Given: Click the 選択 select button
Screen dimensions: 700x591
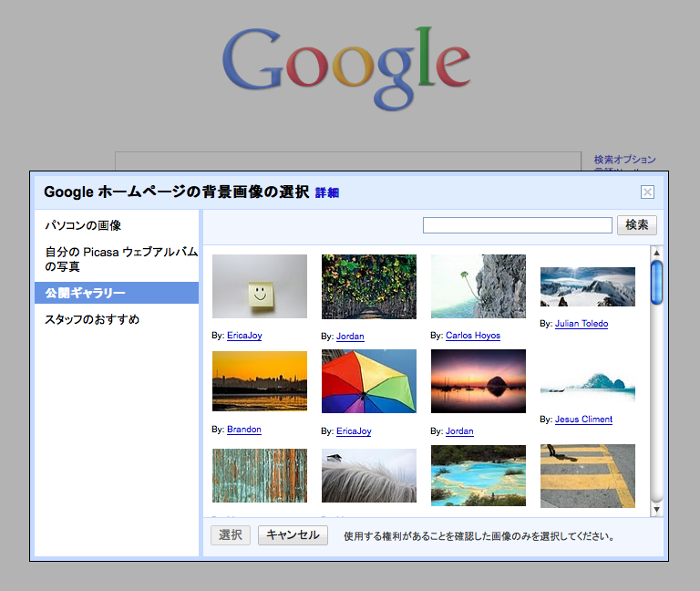Looking at the screenshot, I should click(231, 535).
